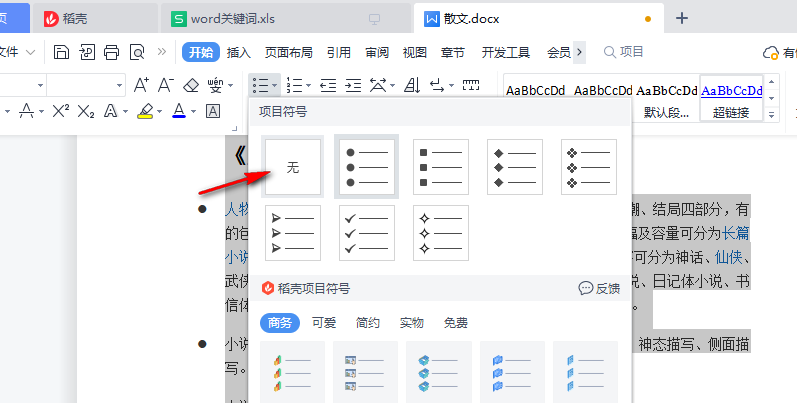
Task: Apply subscript formatting
Action: (x=86, y=110)
